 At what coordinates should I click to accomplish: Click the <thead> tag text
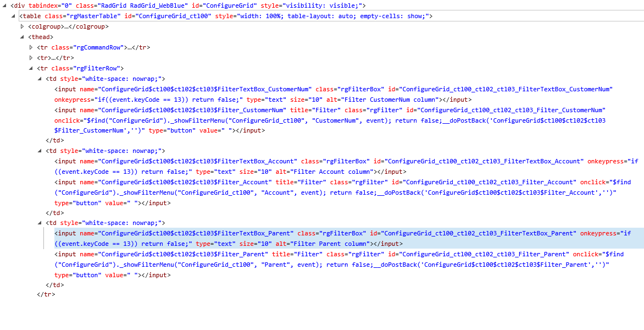tap(40, 37)
